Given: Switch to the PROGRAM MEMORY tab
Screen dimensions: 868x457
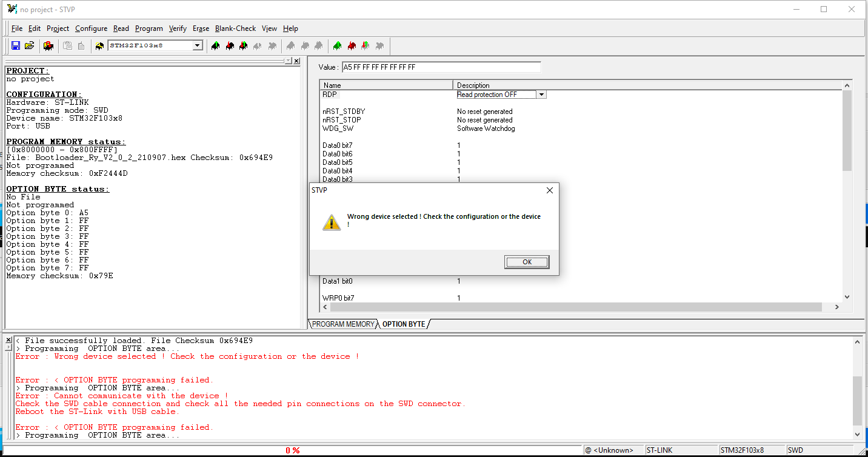Looking at the screenshot, I should [343, 324].
